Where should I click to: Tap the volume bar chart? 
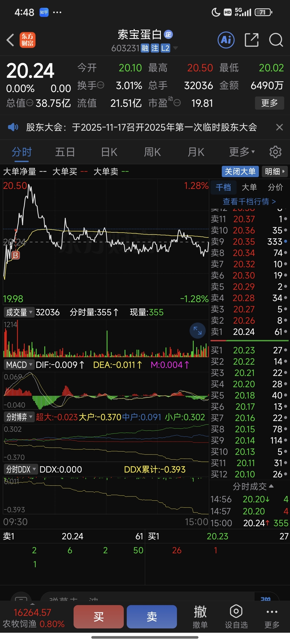[x=106, y=338]
